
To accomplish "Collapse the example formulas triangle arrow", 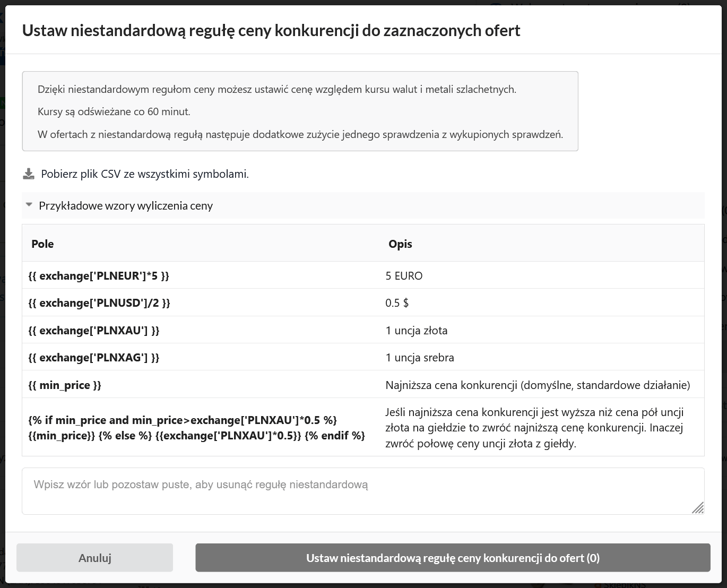I will click(x=29, y=205).
